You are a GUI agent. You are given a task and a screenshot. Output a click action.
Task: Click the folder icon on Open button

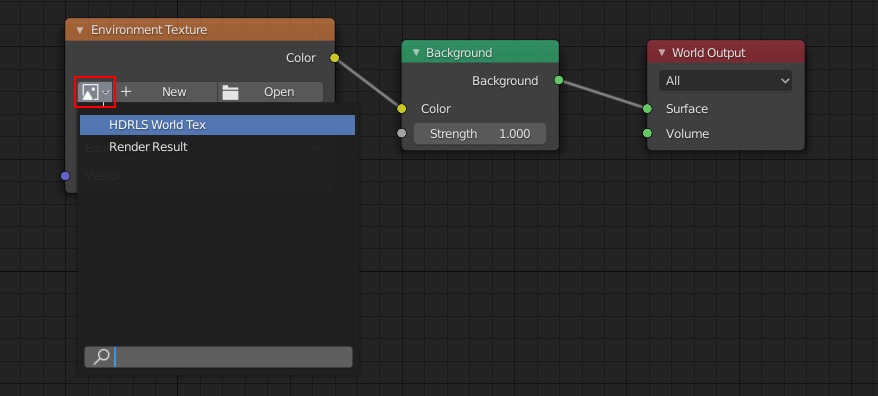(x=230, y=92)
